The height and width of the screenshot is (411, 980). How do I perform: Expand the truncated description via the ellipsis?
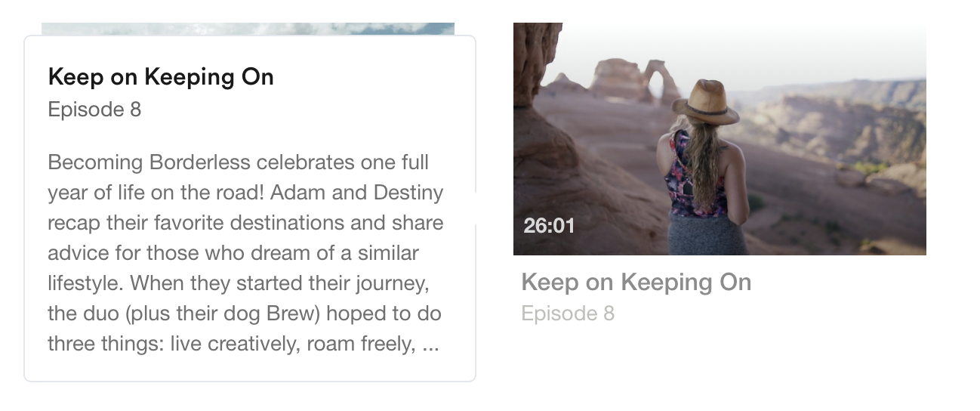tap(430, 345)
